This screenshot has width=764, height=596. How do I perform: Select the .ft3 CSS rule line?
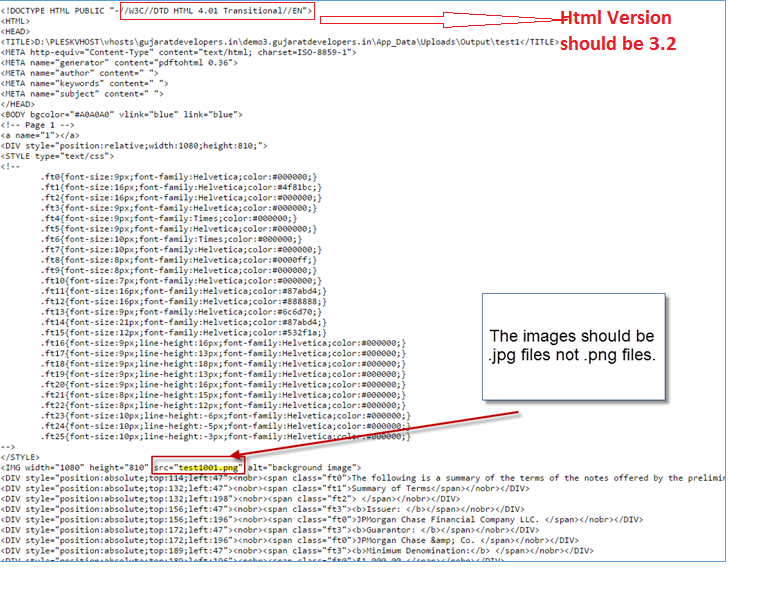[x=179, y=208]
